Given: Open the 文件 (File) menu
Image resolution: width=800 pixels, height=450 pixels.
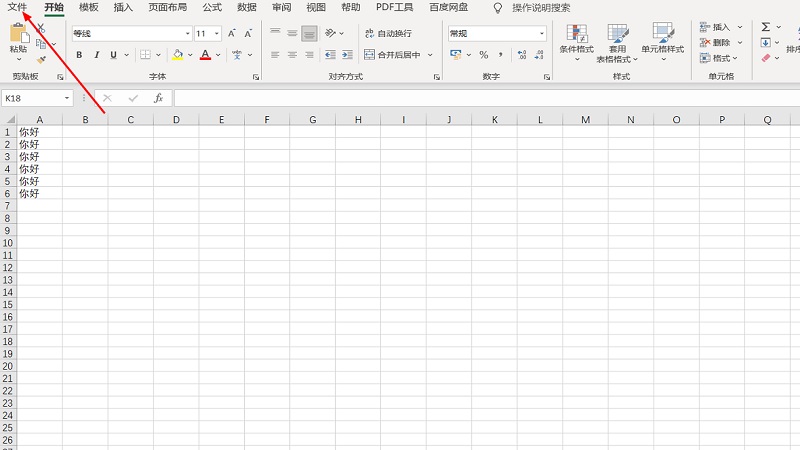Looking at the screenshot, I should coord(17,7).
